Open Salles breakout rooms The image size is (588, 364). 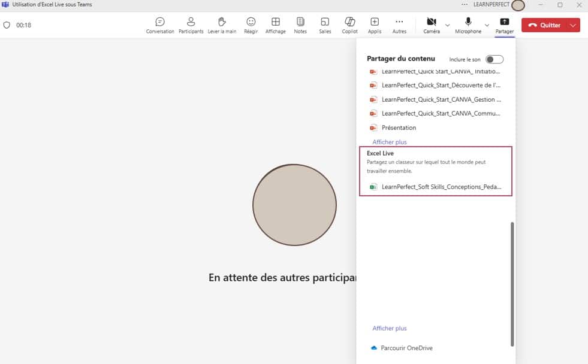point(325,26)
